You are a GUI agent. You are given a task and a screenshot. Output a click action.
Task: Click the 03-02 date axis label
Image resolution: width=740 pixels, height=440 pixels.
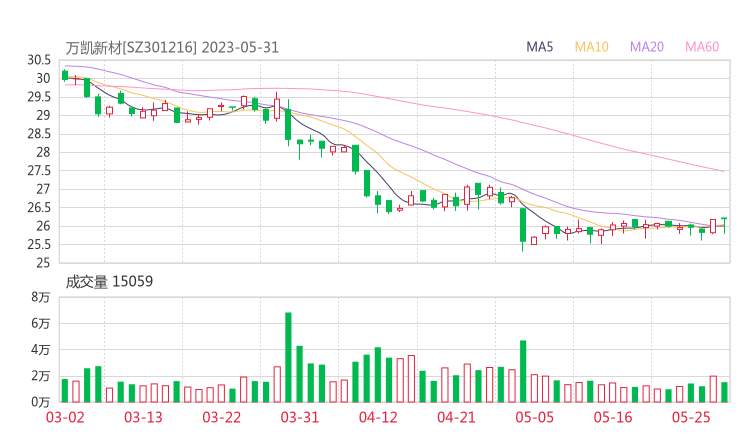point(64,417)
